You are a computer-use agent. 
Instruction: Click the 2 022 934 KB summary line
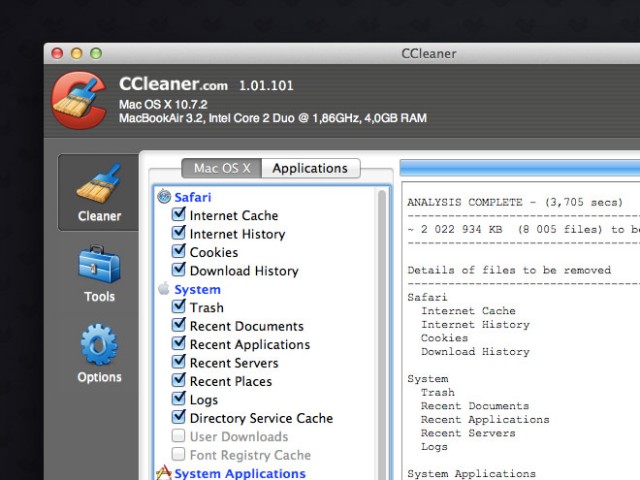(523, 229)
